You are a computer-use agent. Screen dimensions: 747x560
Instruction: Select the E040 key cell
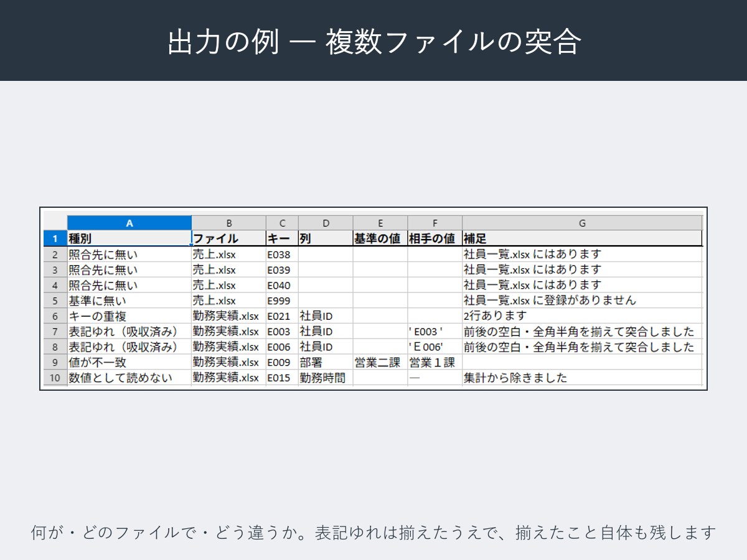coord(283,285)
